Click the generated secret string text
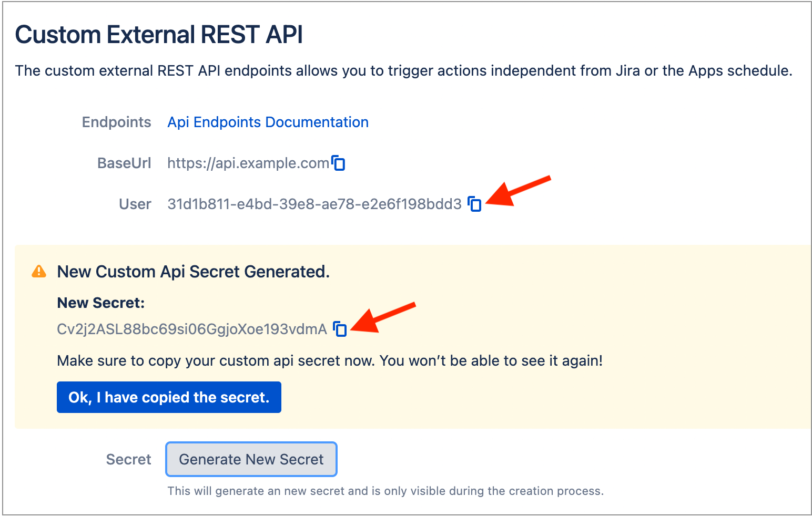The image size is (812, 517). coord(191,329)
